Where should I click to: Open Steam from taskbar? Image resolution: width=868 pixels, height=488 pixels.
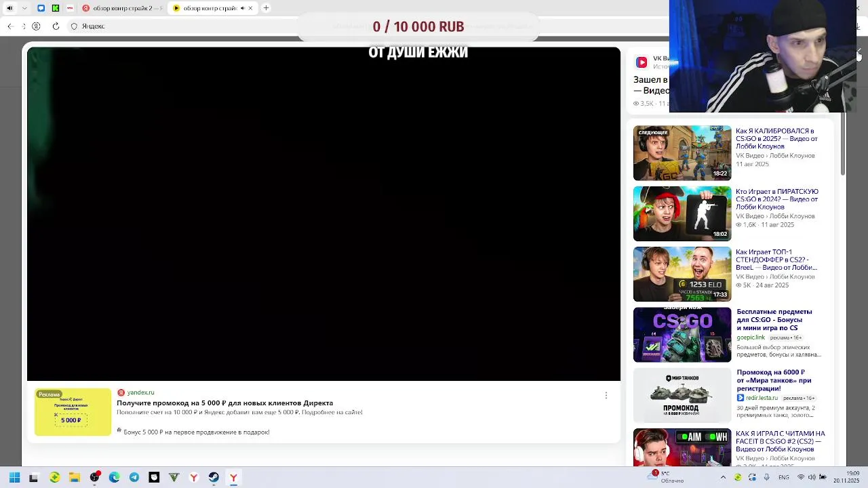214,478
